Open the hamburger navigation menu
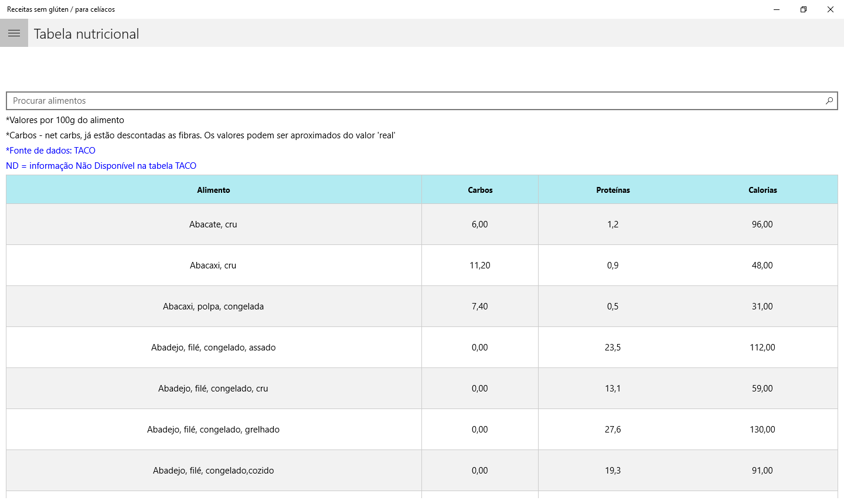 pos(14,33)
